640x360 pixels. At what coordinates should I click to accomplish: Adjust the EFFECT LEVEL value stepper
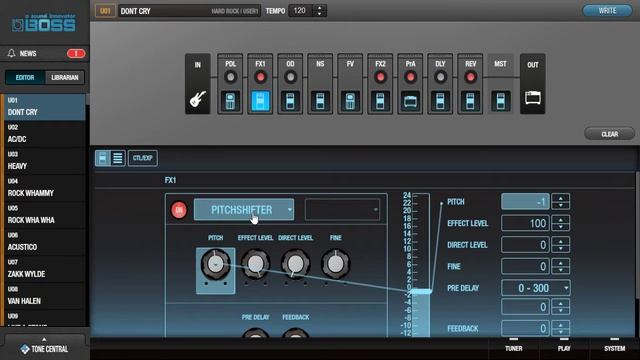pos(560,223)
